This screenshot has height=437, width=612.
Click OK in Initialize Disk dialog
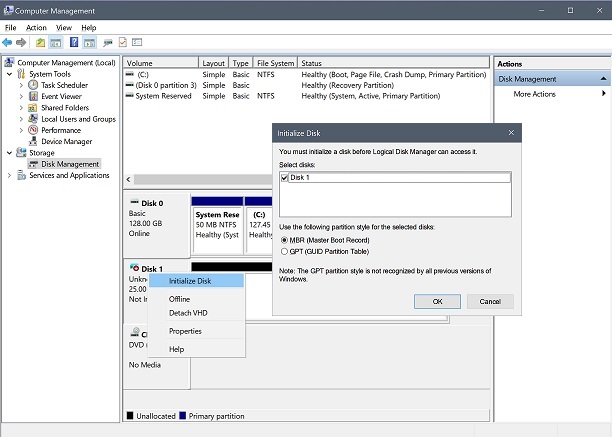(x=437, y=301)
